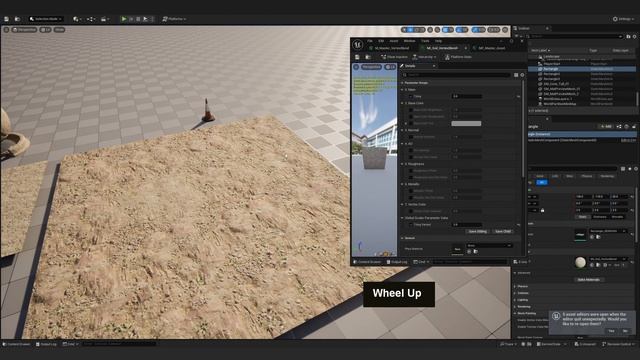Click the static mesh thumbnail in Details
The height and width of the screenshot is (360, 640).
[x=580, y=235]
